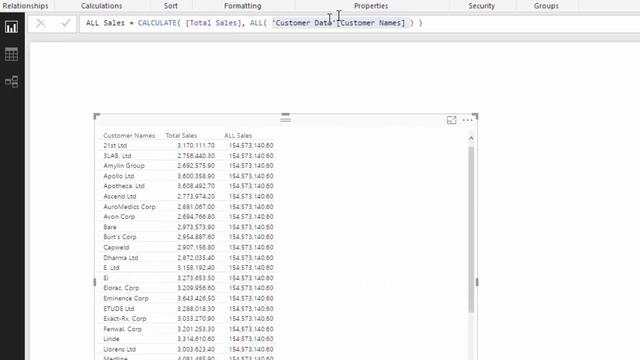
Task: Select the Apotheca, Ltd row
Action: pyautogui.click(x=188, y=186)
